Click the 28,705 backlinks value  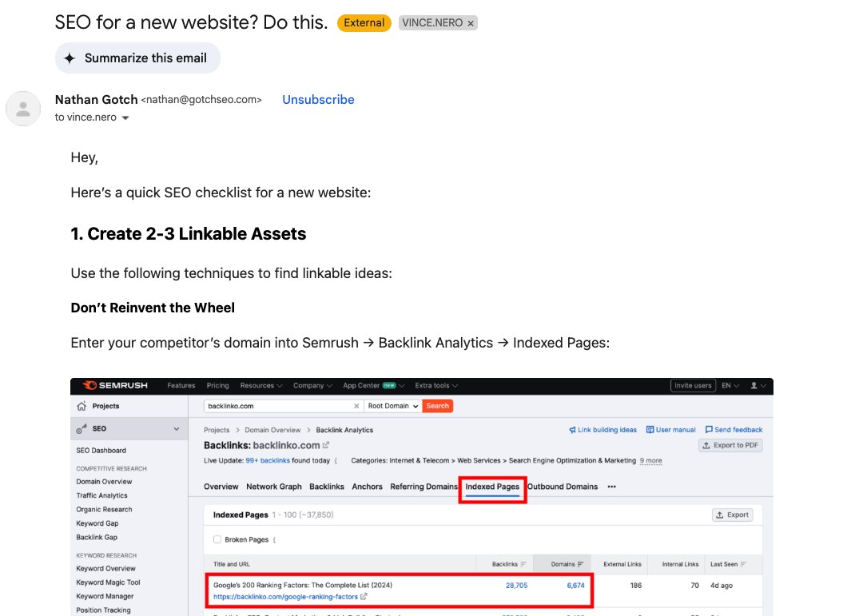click(x=517, y=586)
